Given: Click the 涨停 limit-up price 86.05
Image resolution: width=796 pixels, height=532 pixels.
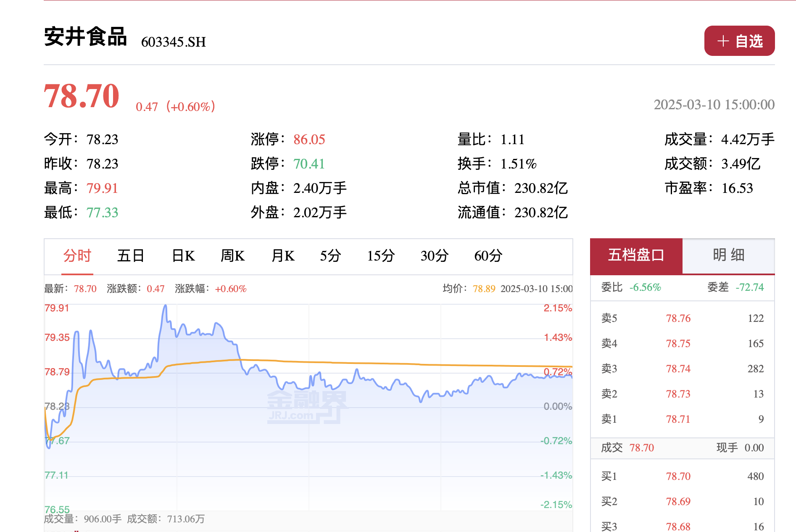Looking at the screenshot, I should pos(309,139).
